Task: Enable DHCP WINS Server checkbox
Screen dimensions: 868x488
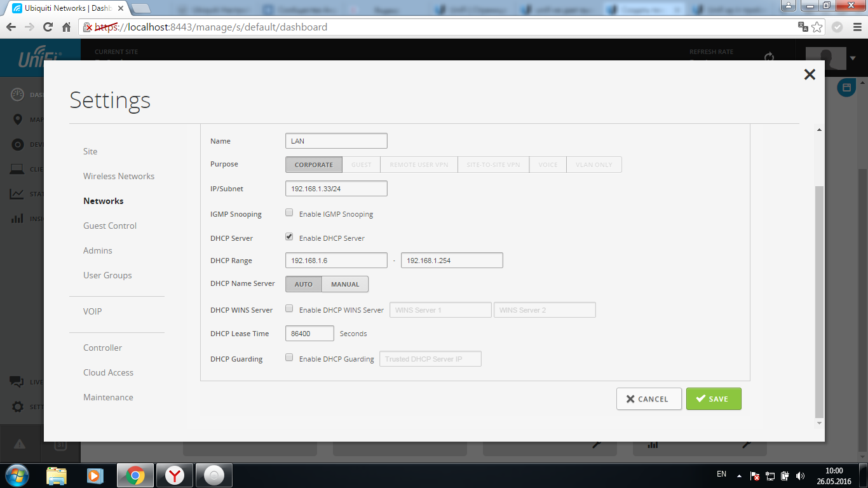Action: [x=289, y=309]
